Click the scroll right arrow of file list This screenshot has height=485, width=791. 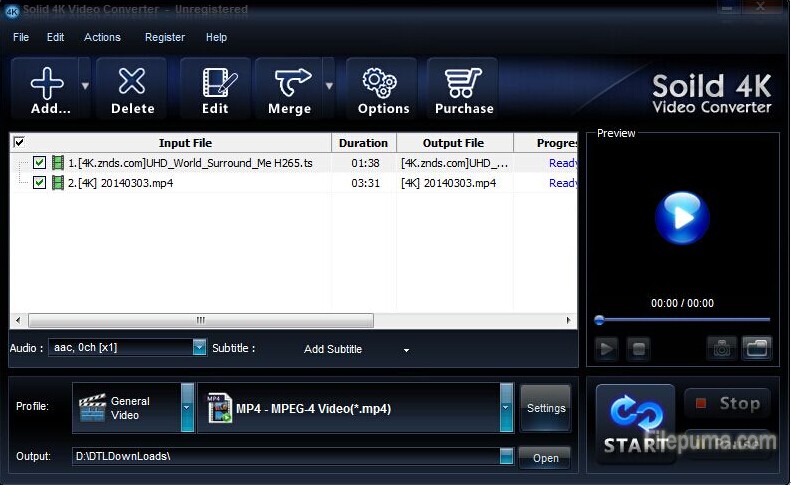[569, 320]
